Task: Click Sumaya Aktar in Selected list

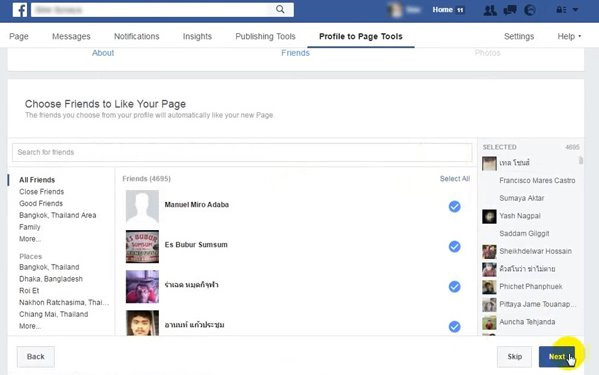Action: point(521,198)
